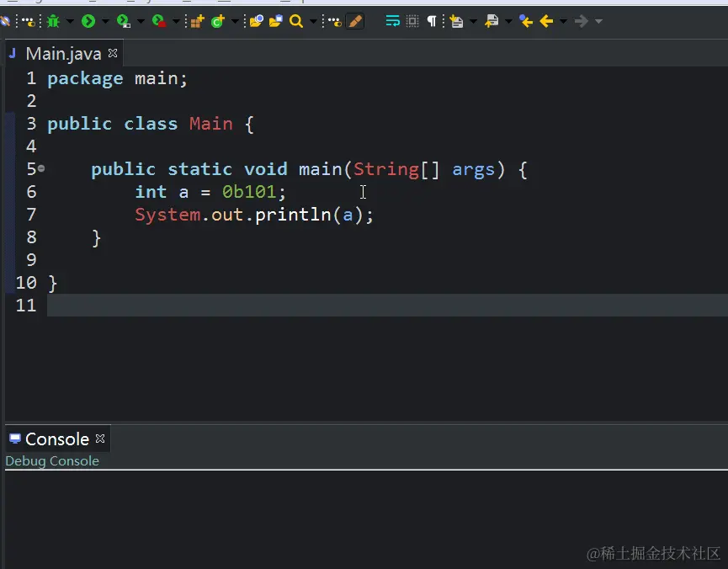Open the Forward history dropdown arrow

pos(599,21)
